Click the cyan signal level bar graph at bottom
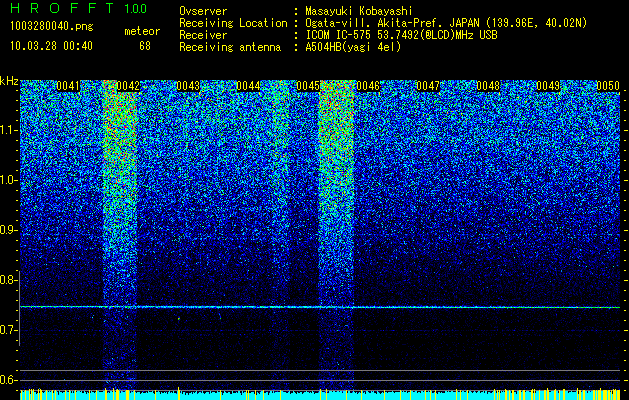The width and height of the screenshot is (629, 400). pos(320,394)
